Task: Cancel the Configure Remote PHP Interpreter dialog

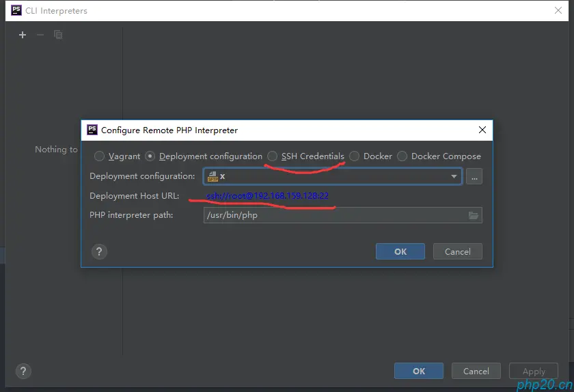Action: tap(458, 251)
